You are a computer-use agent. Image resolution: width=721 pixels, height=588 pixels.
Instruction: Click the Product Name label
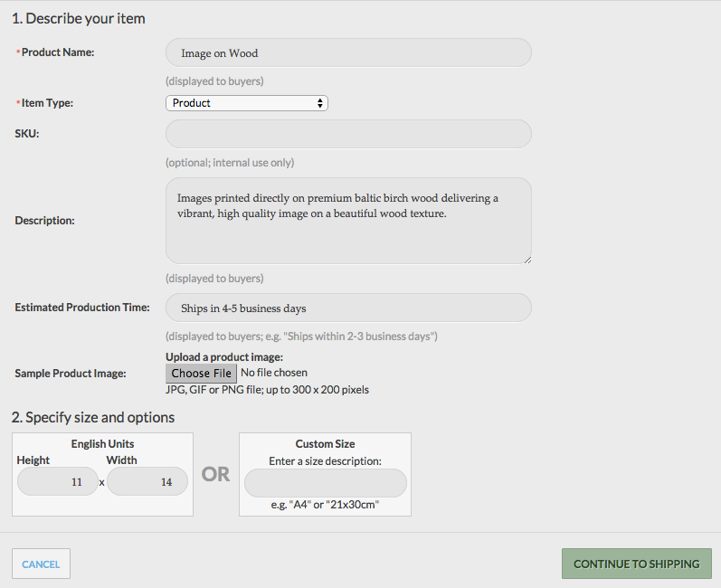coord(58,52)
